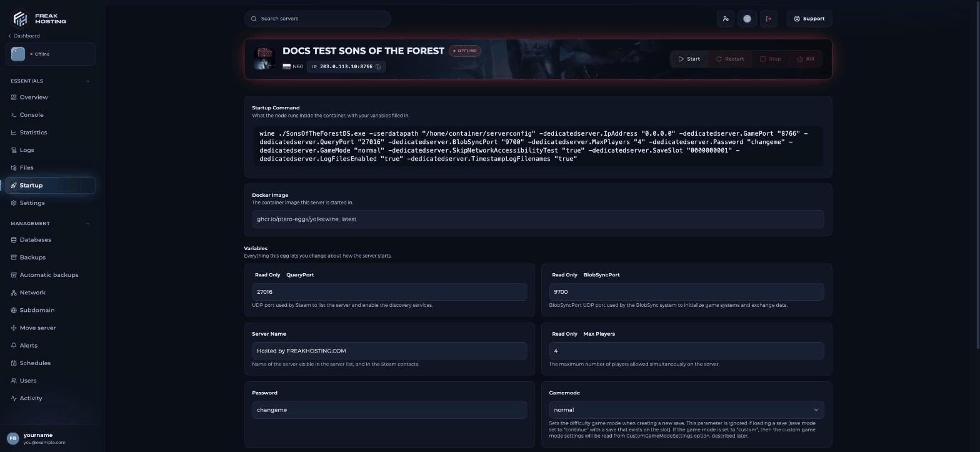Click the page vertical scrollbar
Screen dimensions: 980x452
pyautogui.click(x=977, y=175)
